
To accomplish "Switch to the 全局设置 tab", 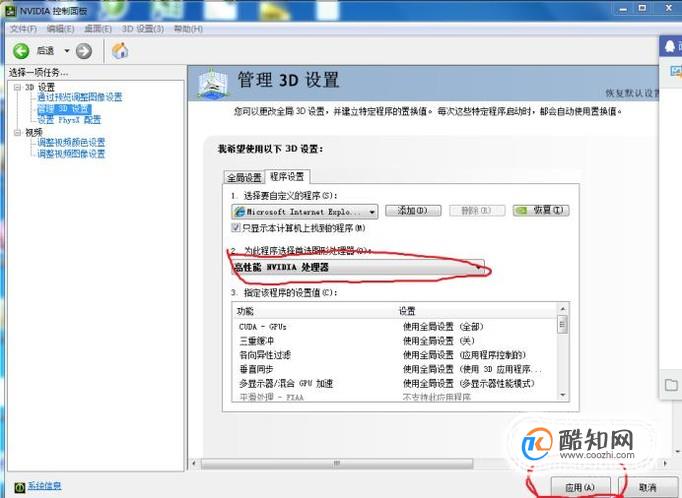I will (x=244, y=177).
